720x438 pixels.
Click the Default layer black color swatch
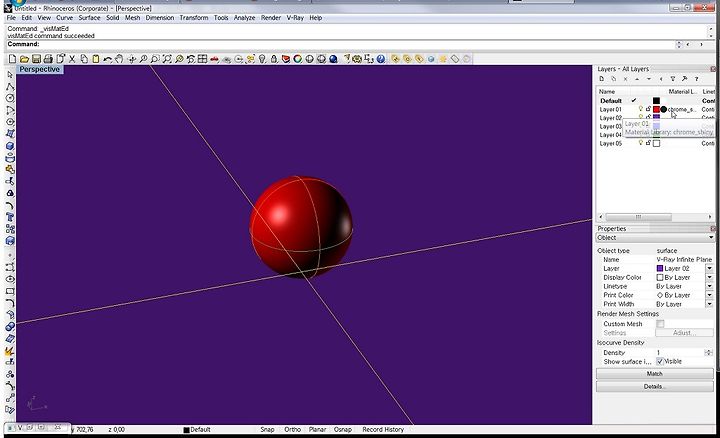coord(656,101)
